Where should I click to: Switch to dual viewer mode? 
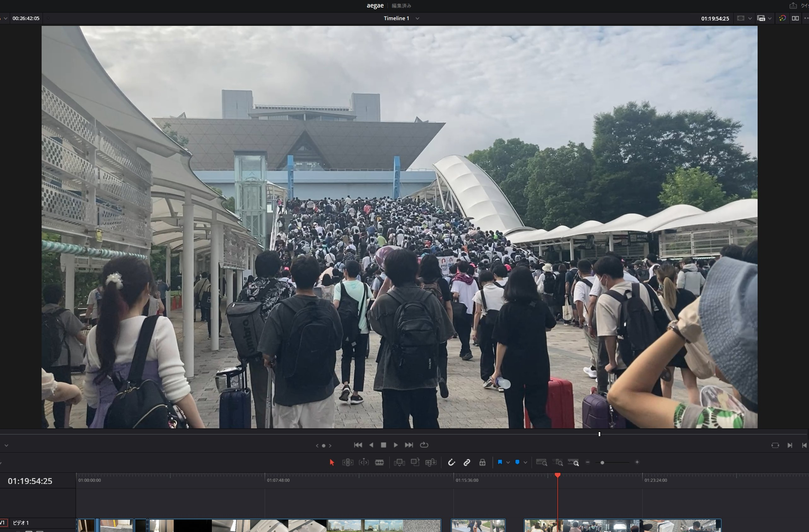pos(795,18)
